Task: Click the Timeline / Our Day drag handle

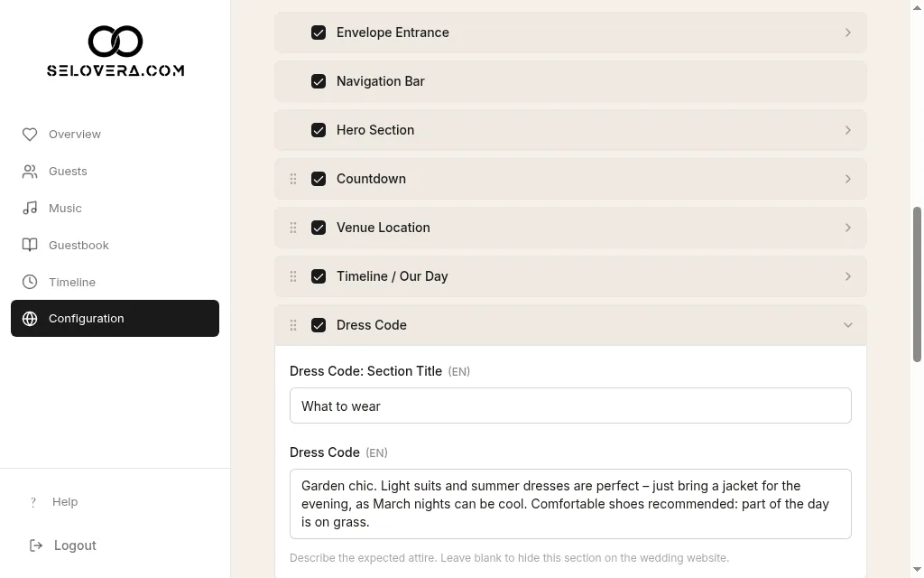Action: (293, 276)
